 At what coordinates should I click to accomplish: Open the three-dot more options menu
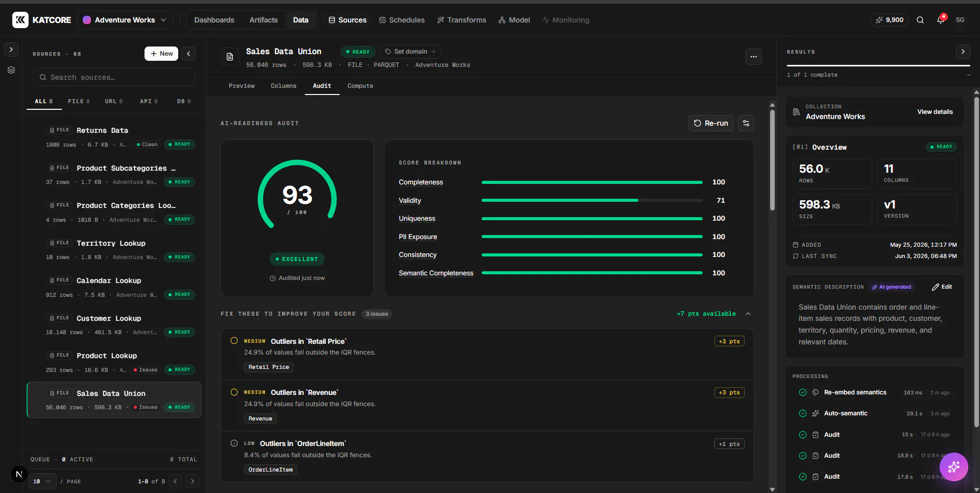click(754, 57)
